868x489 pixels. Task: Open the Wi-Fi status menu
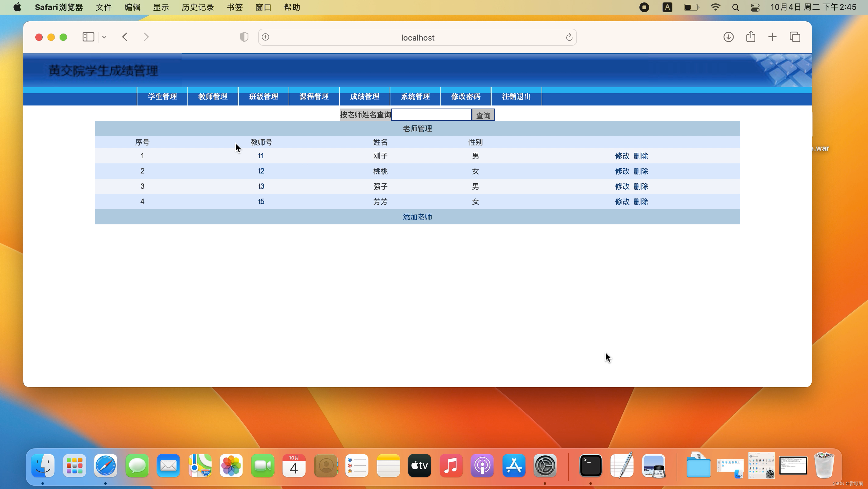[x=715, y=7]
